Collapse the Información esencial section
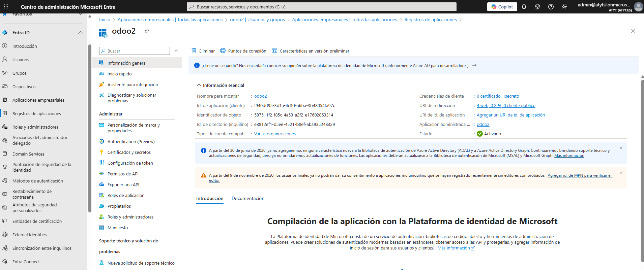Image resolution: width=644 pixels, height=270 pixels. coord(199,85)
